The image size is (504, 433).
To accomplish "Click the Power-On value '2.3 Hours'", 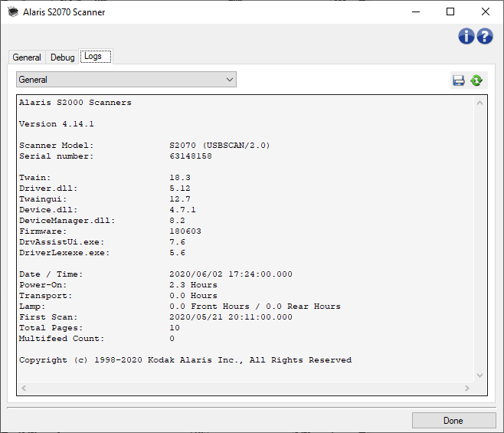I will (x=193, y=285).
